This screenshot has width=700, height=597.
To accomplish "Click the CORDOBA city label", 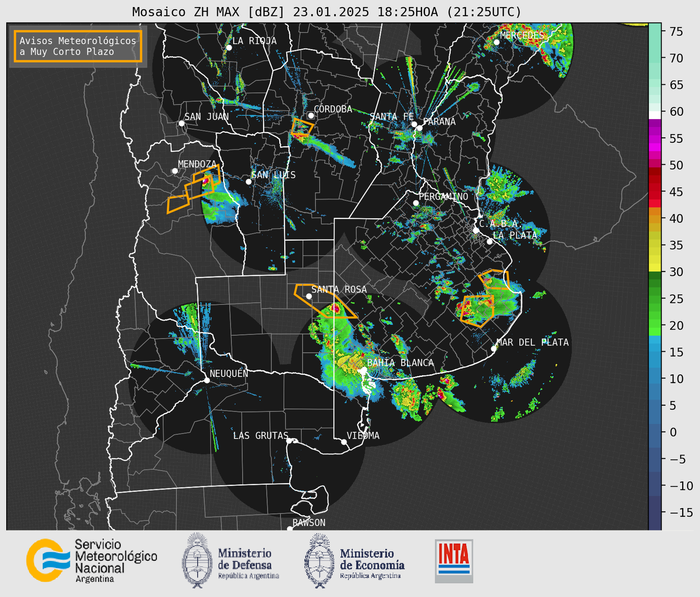I will tap(333, 109).
